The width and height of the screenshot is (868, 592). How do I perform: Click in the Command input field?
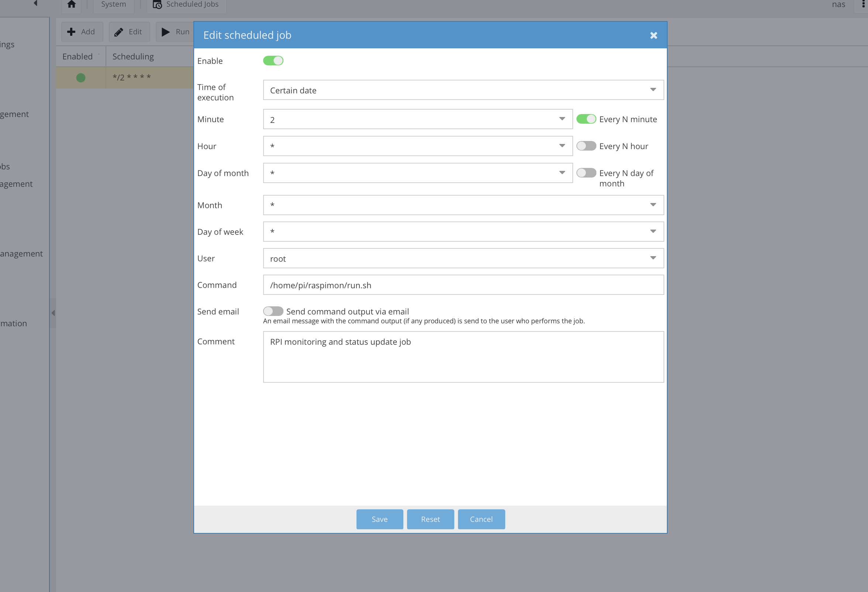click(x=463, y=285)
